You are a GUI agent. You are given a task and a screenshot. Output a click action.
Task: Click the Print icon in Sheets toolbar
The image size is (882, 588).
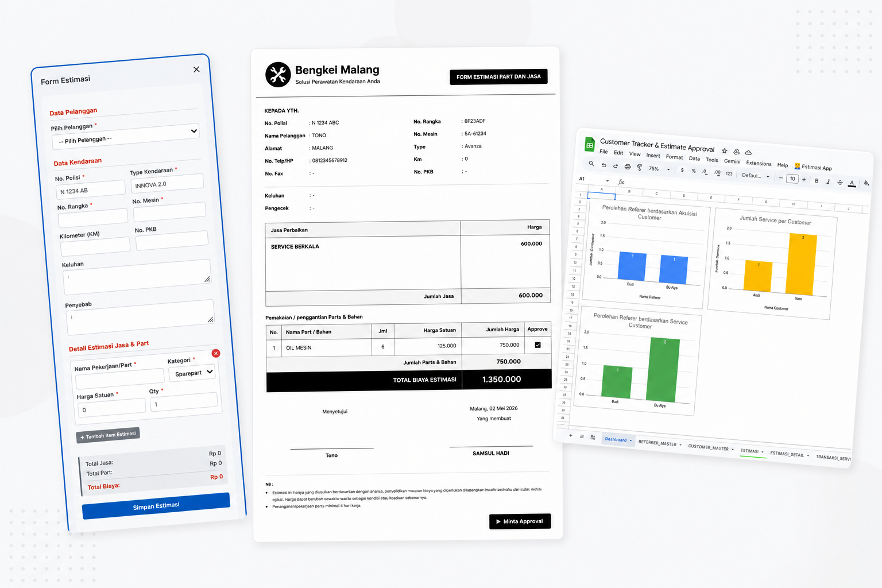point(628,167)
